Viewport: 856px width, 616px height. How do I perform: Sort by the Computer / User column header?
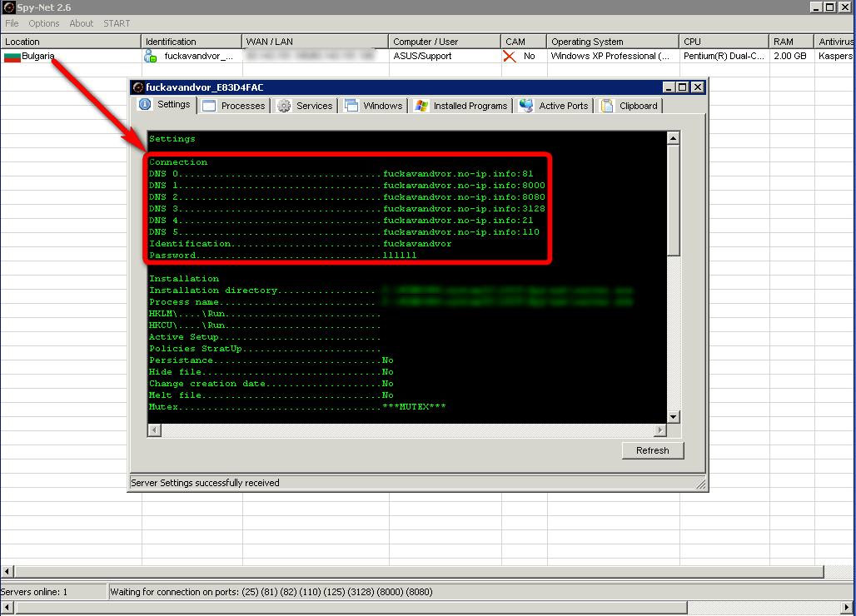click(x=445, y=42)
